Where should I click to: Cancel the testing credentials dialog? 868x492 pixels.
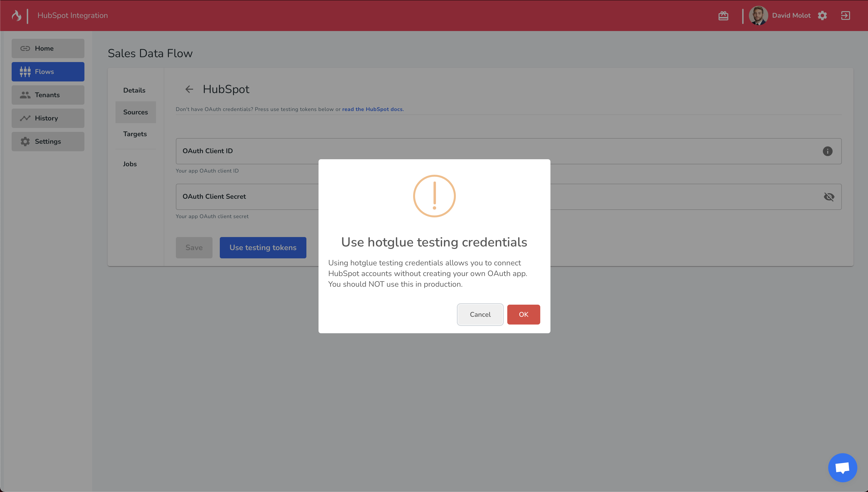tap(480, 315)
